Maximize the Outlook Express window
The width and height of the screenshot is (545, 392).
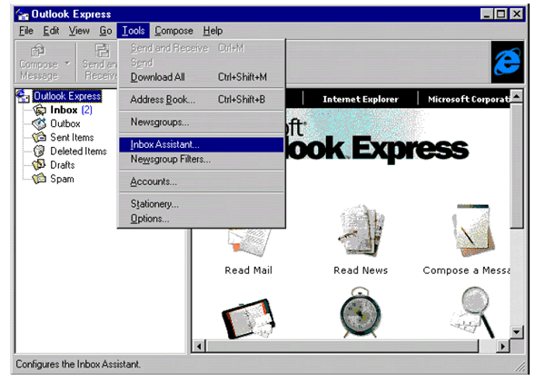pyautogui.click(x=500, y=15)
